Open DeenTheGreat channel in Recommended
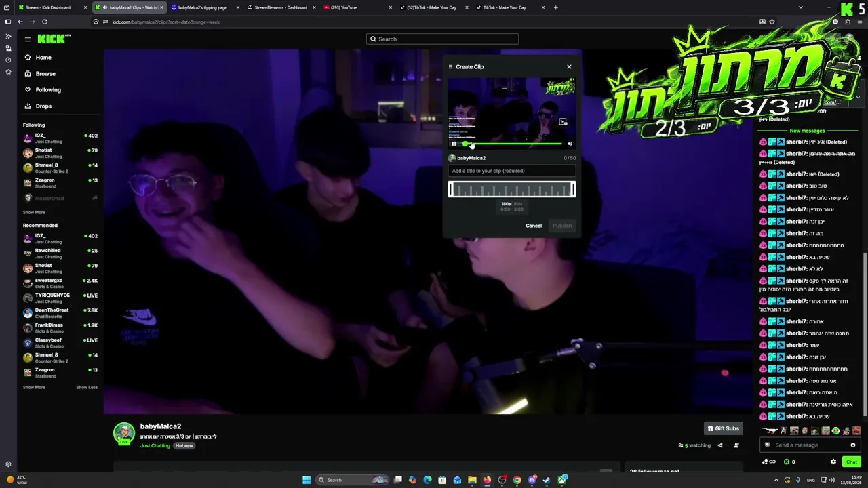The width and height of the screenshot is (868, 488). 60,313
